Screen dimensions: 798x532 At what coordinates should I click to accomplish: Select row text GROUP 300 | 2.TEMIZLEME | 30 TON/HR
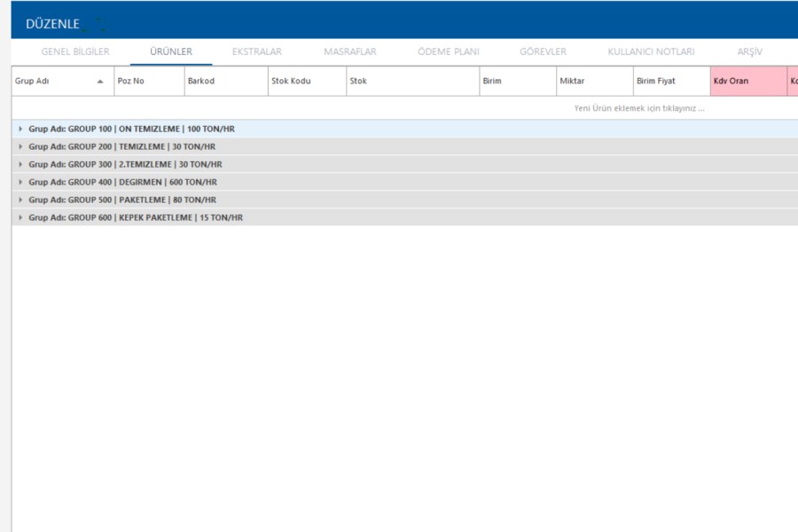[x=145, y=164]
